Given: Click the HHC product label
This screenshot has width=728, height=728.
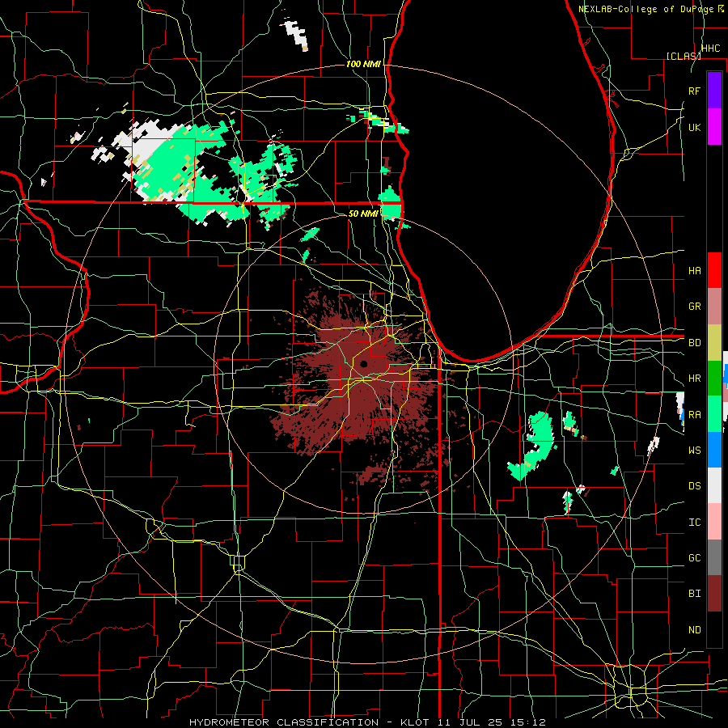Looking at the screenshot, I should (710, 49).
